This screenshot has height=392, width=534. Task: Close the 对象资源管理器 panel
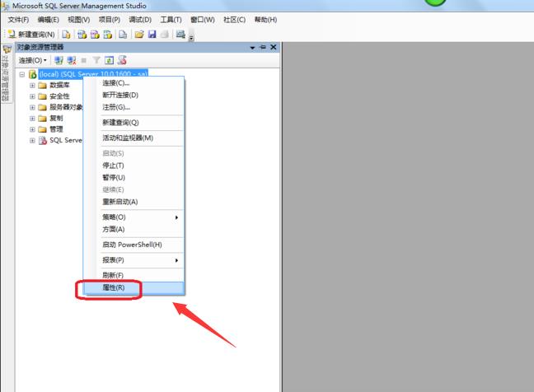pyautogui.click(x=273, y=47)
